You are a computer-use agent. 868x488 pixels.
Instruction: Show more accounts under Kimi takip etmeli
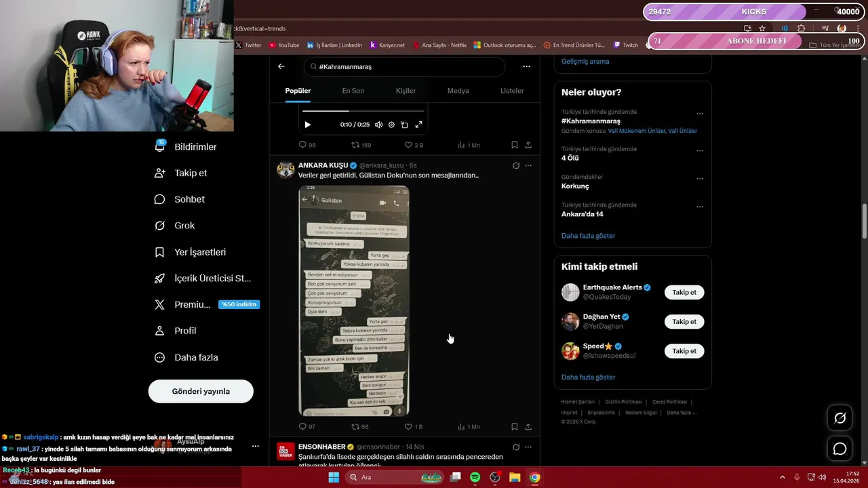coord(589,377)
